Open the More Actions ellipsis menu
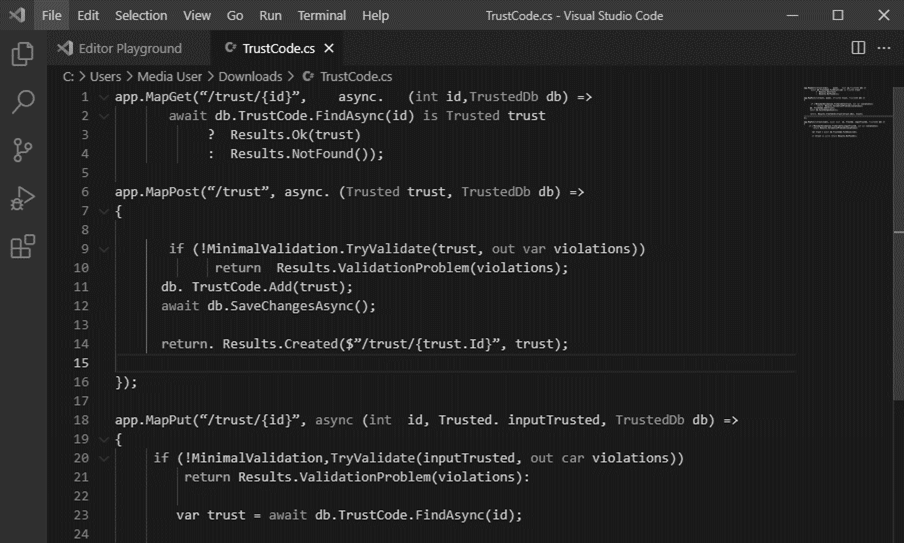Image resolution: width=904 pixels, height=543 pixels. 884,48
